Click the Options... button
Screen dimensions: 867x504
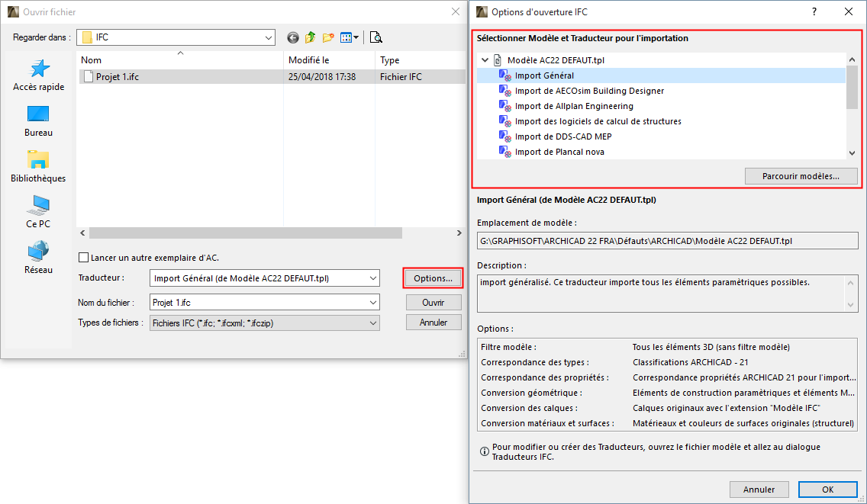click(433, 278)
